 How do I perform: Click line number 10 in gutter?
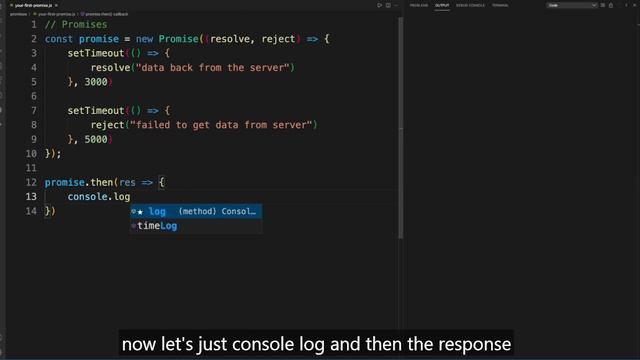pos(31,153)
